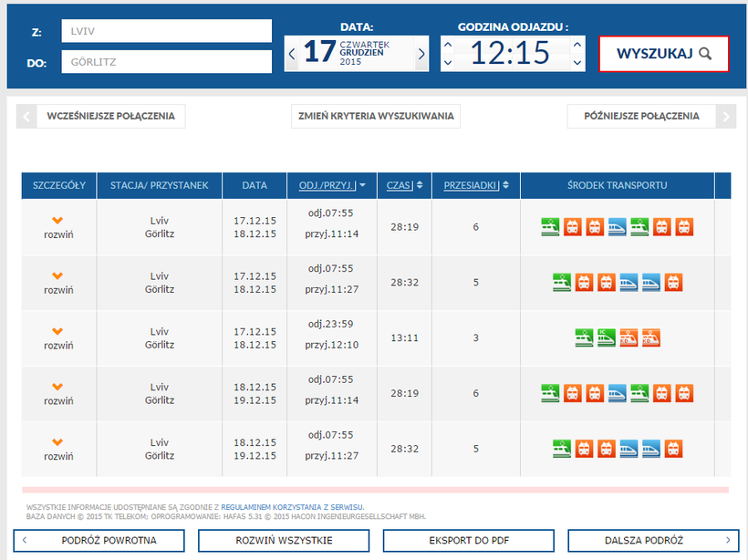Expand the last connection row details

[58, 449]
